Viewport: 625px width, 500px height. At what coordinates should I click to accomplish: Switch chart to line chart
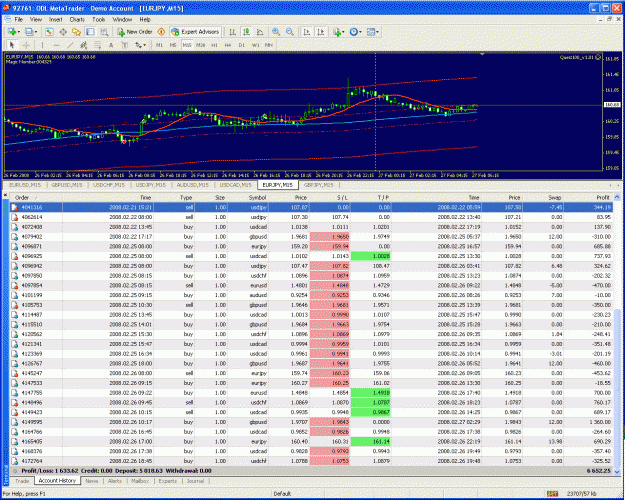click(x=260, y=32)
